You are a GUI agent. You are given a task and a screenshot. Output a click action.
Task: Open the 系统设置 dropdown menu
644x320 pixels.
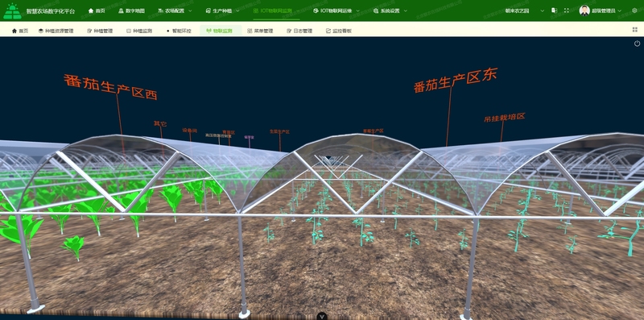[390, 11]
